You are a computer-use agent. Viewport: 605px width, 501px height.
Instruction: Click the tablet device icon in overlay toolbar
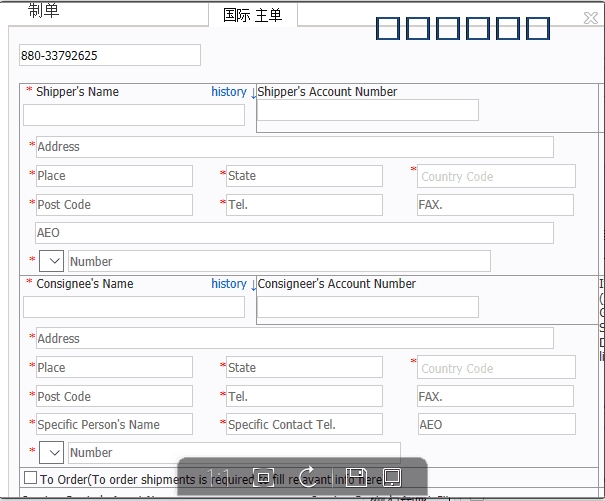click(392, 477)
